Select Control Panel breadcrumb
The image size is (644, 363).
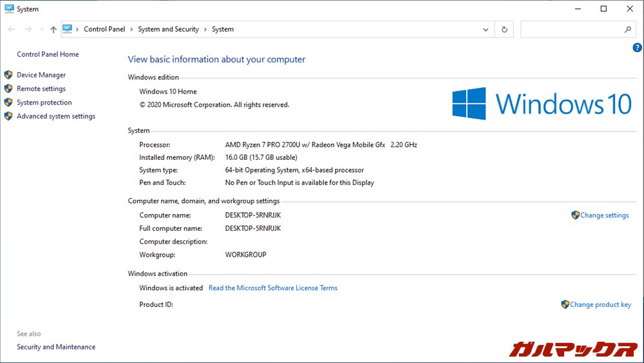pyautogui.click(x=104, y=30)
